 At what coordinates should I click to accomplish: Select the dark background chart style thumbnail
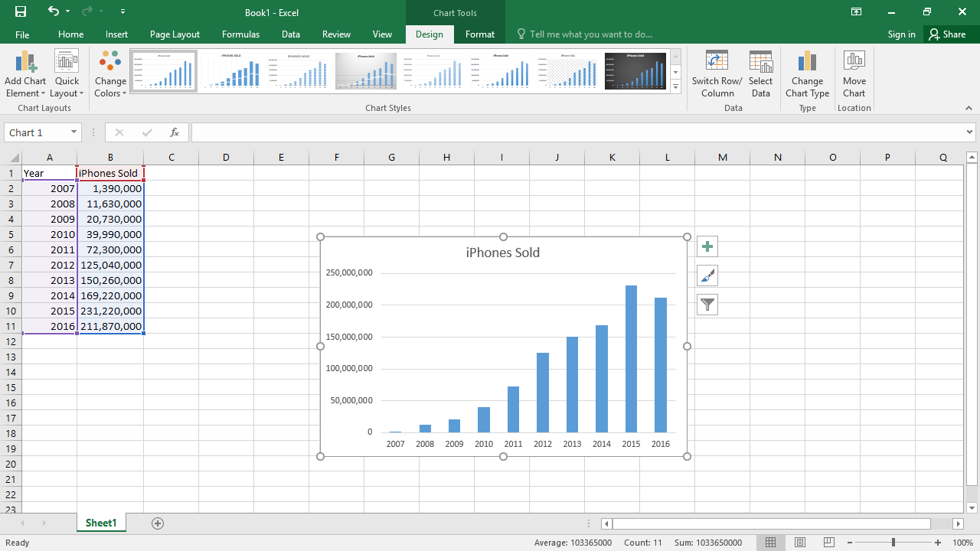click(635, 71)
